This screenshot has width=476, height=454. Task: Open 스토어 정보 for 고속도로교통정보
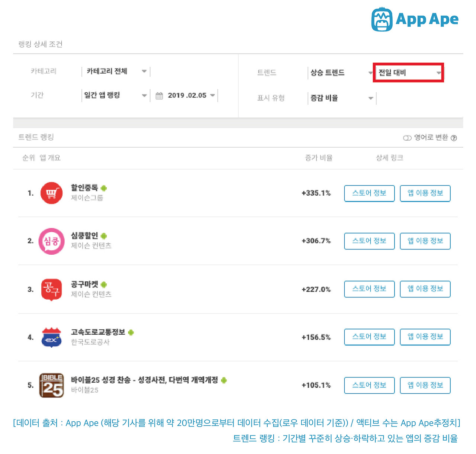[369, 337]
